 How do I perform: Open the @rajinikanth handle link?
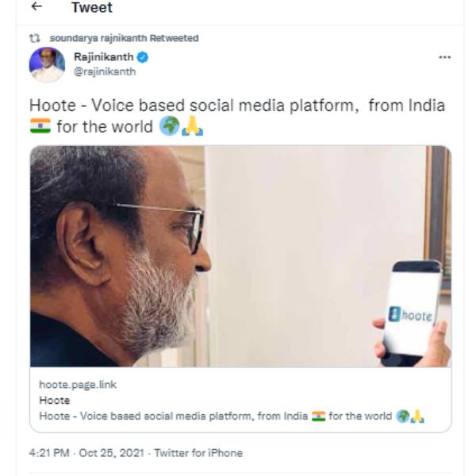pyautogui.click(x=104, y=71)
